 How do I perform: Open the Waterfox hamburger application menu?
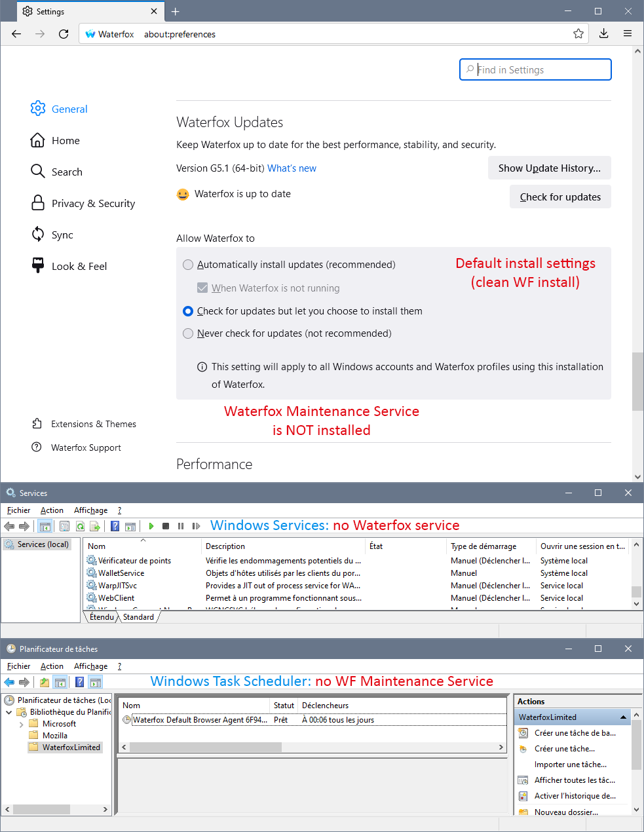628,34
